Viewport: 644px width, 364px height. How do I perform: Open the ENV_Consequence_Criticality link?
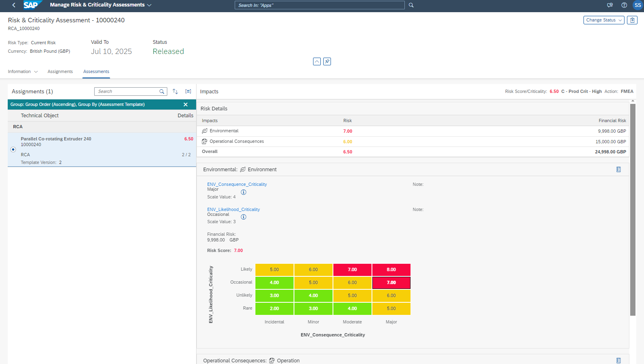(237, 184)
